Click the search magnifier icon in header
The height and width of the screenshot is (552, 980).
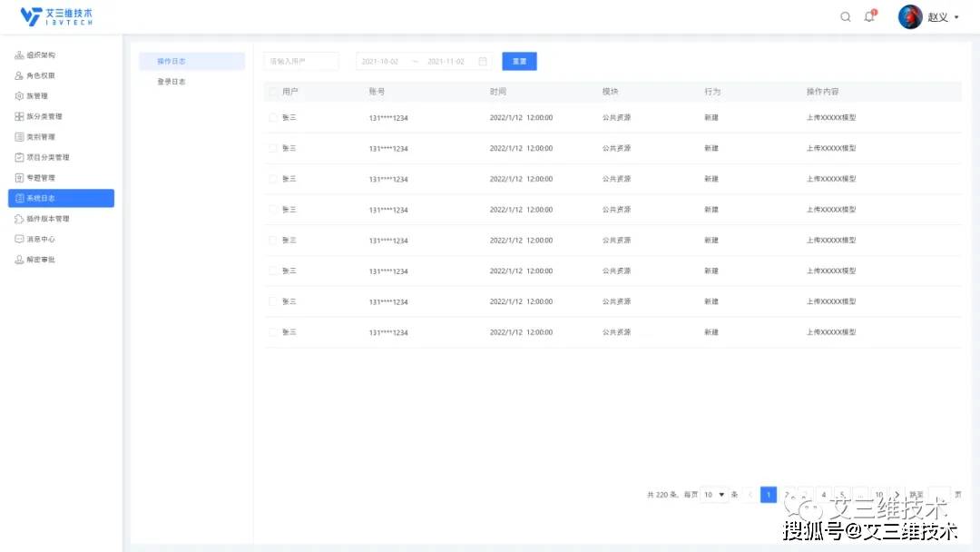tap(846, 17)
